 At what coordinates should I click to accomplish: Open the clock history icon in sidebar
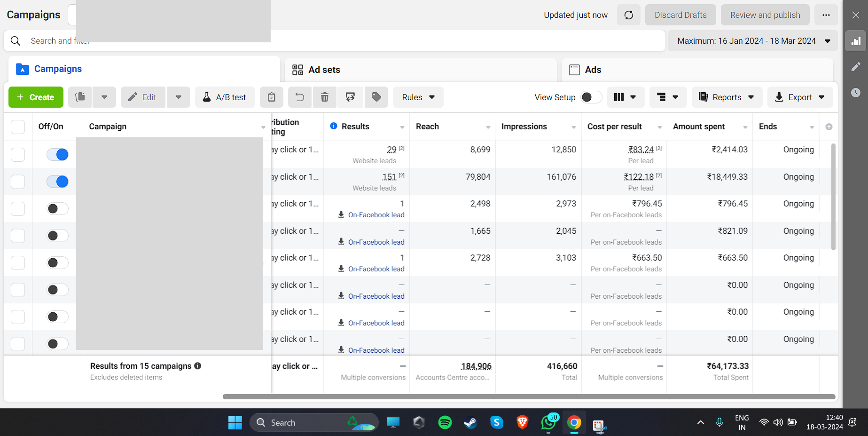(856, 93)
